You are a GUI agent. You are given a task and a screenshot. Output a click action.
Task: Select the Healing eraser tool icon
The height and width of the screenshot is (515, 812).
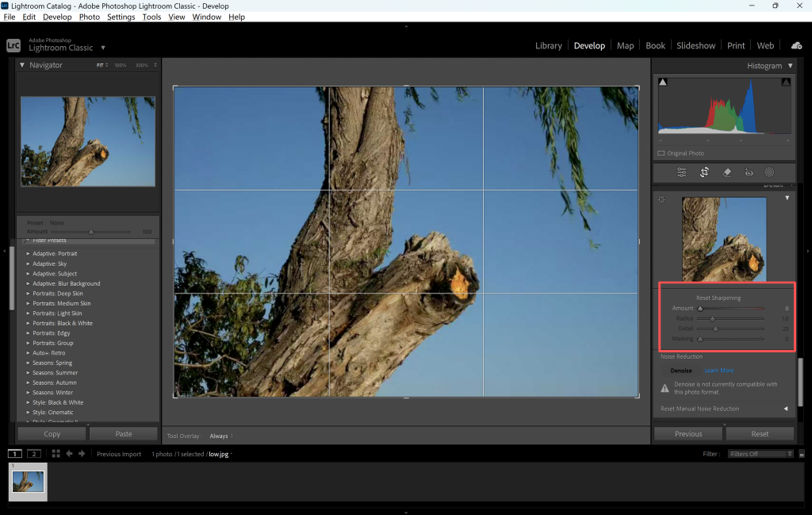click(x=727, y=172)
